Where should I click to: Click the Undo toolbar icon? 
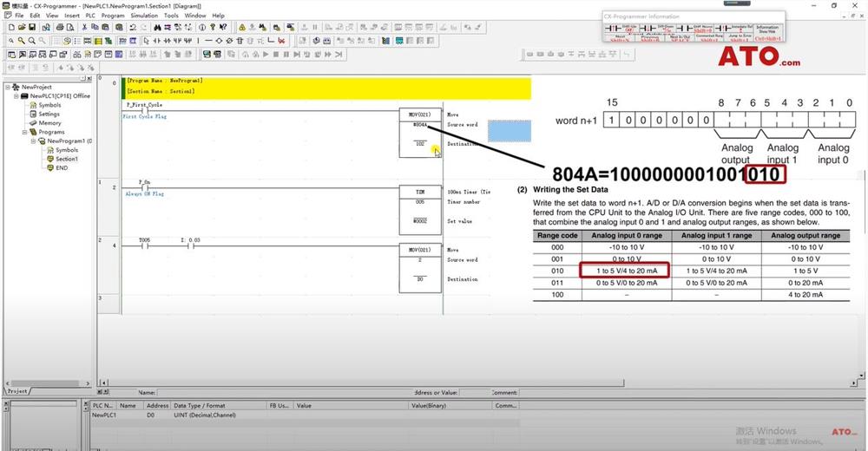133,27
